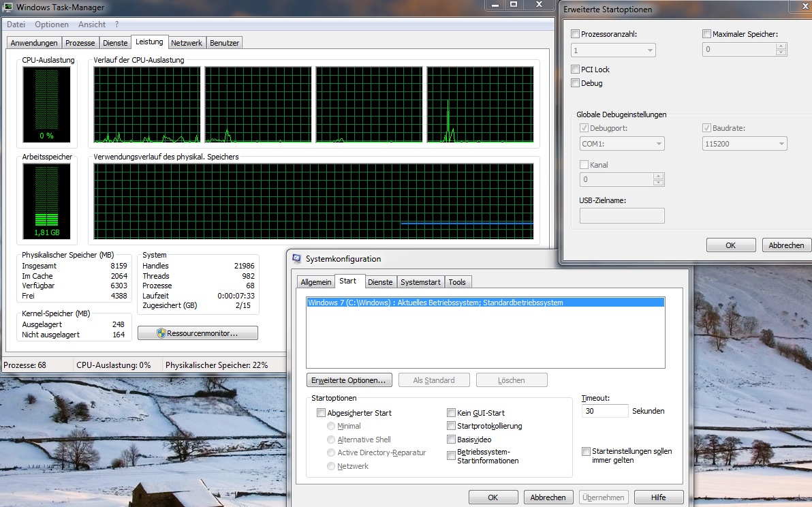This screenshot has height=507, width=812.
Task: Tick the PCI Lock checkbox
Action: click(575, 69)
